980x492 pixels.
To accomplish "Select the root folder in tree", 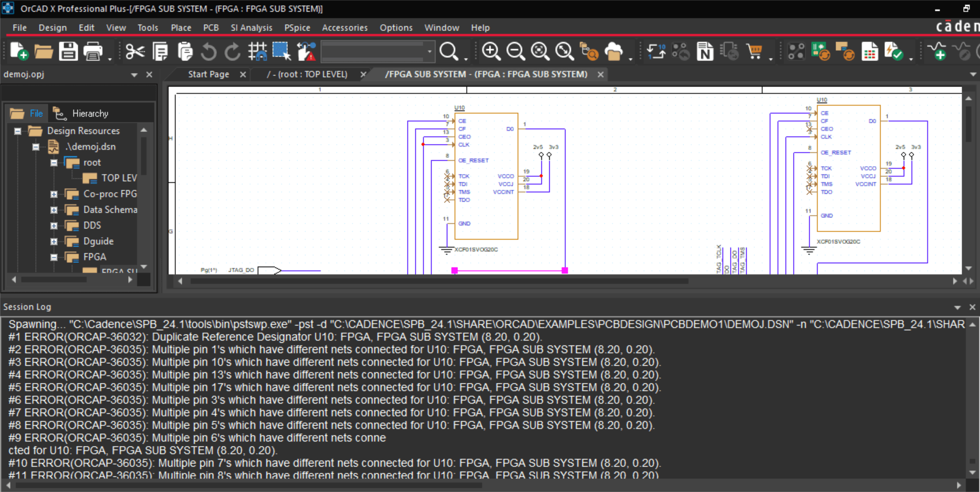I will click(83, 162).
